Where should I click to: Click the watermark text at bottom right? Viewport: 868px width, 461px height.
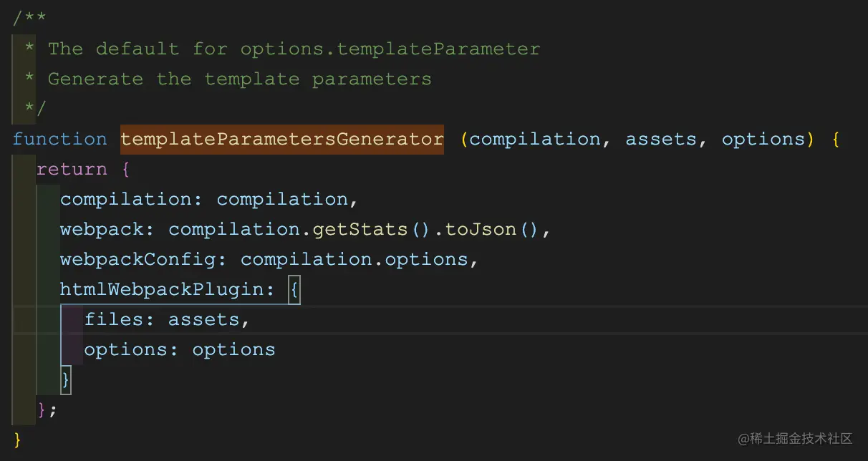pyautogui.click(x=796, y=438)
